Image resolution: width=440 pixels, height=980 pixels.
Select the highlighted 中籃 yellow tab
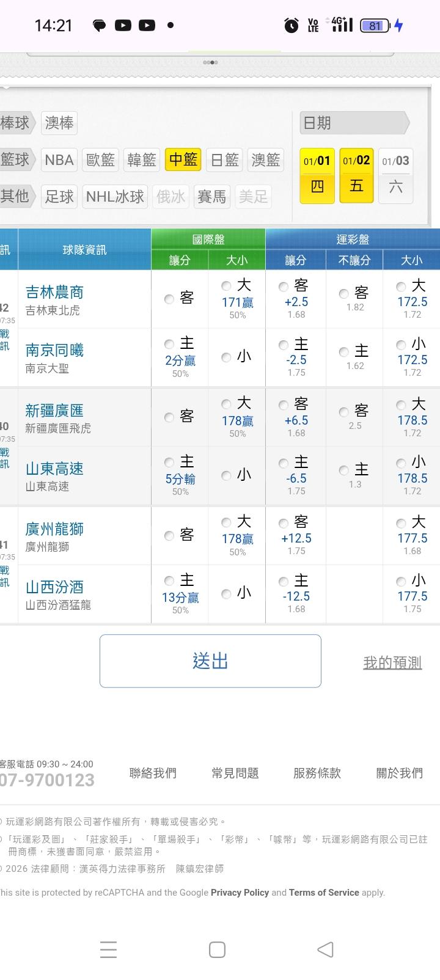point(183,160)
